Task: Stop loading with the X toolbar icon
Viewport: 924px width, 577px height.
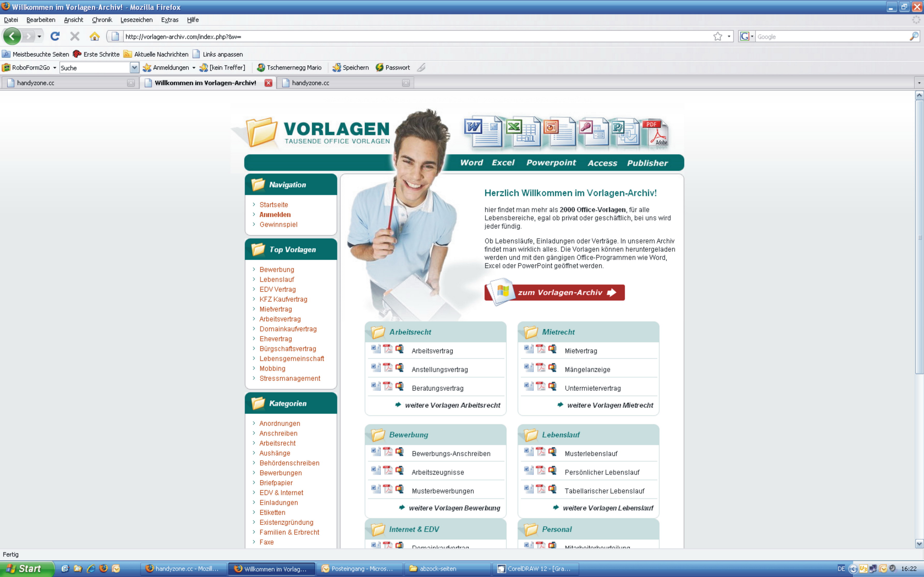Action: coord(75,36)
